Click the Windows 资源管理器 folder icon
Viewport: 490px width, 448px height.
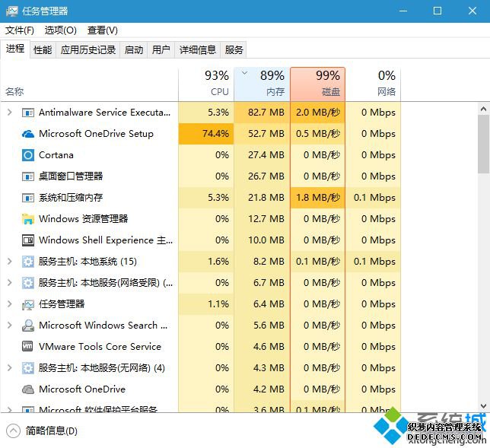pos(28,219)
